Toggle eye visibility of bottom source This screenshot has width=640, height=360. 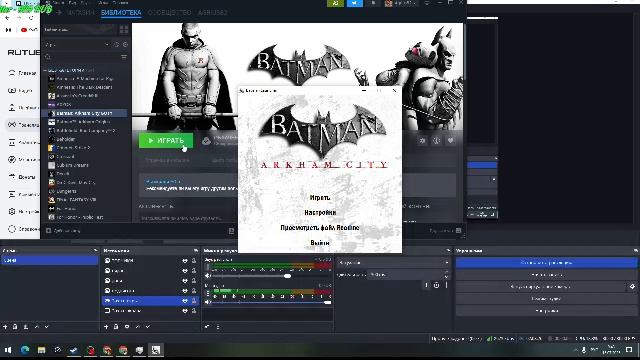click(x=185, y=311)
